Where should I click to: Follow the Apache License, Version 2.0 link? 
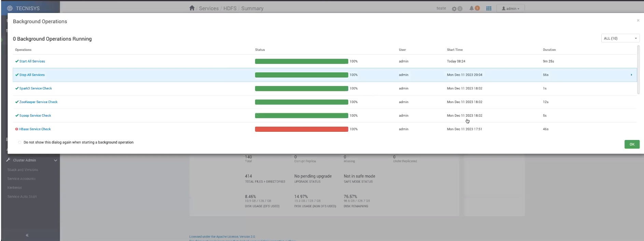coord(236,237)
